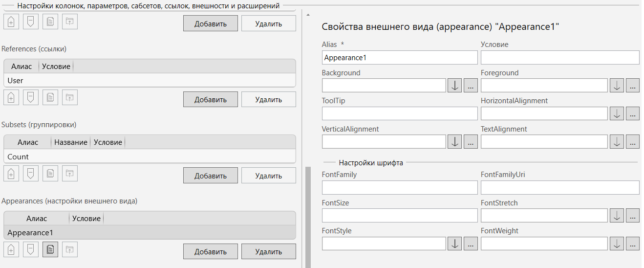Viewport: 644px width, 268px height.
Task: Click the add-item icon under the Subsets list
Action: coord(11,174)
